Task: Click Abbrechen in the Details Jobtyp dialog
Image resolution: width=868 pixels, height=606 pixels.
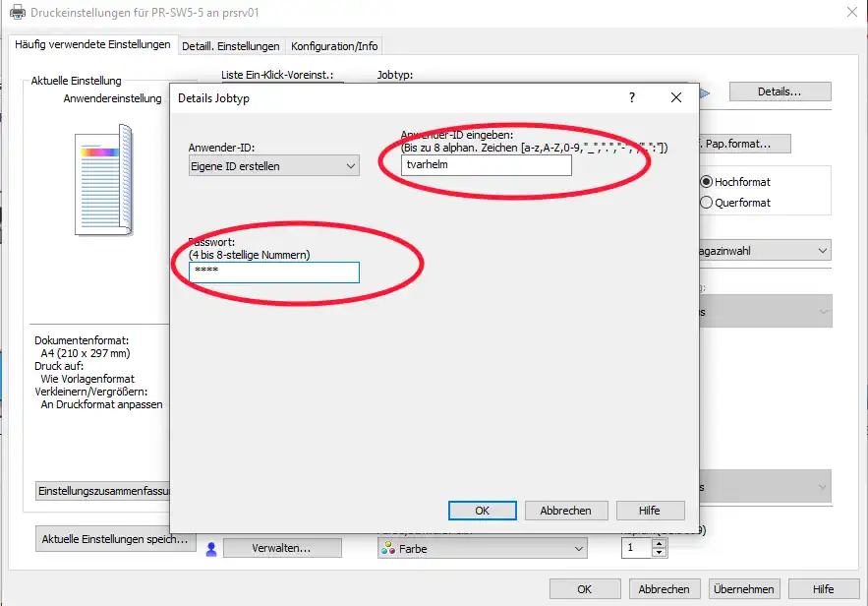Action: tap(565, 511)
